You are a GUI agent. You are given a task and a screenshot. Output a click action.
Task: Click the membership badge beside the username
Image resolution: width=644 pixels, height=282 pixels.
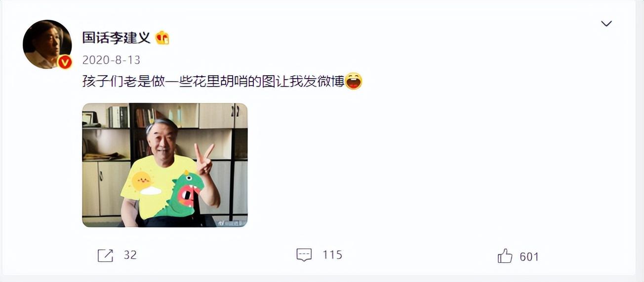click(162, 38)
